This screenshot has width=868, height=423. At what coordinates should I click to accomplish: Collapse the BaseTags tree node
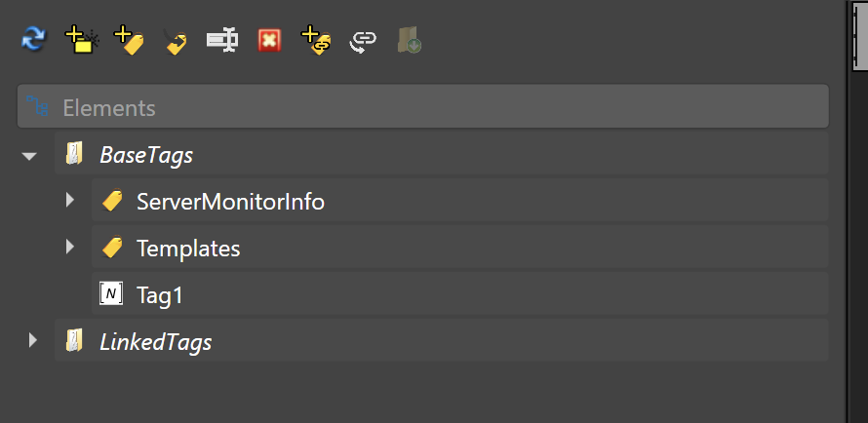pos(29,156)
